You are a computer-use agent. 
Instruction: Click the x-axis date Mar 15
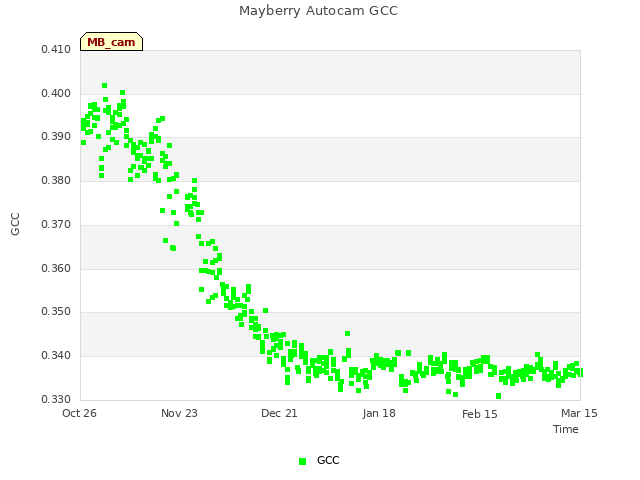pos(579,413)
